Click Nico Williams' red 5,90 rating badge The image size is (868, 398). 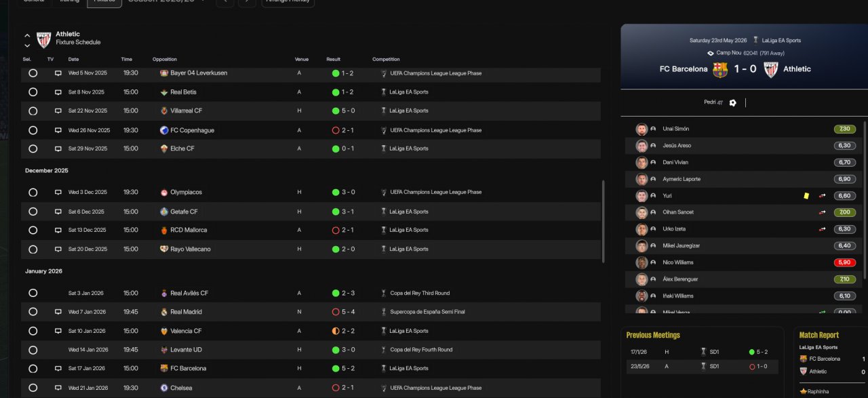coord(844,262)
